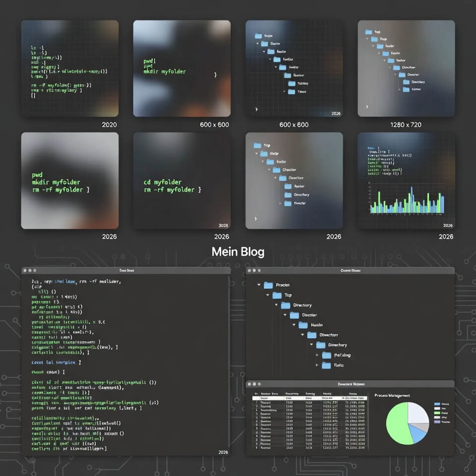Open the terminal thumbnail captioned 2020
476x476 pixels.
70,69
